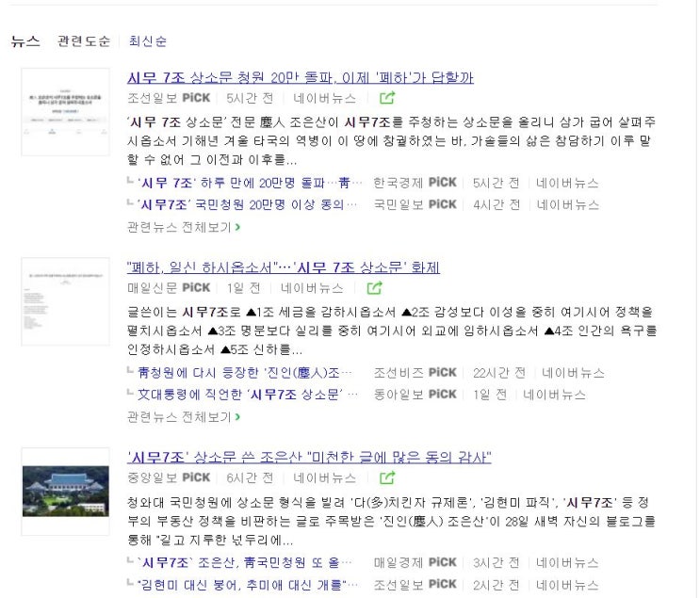Image resolution: width=700 pixels, height=598 pixels.
Task: Open related article '김현미 대신 붕어, 추미애 대신 개를'
Action: pos(248,585)
